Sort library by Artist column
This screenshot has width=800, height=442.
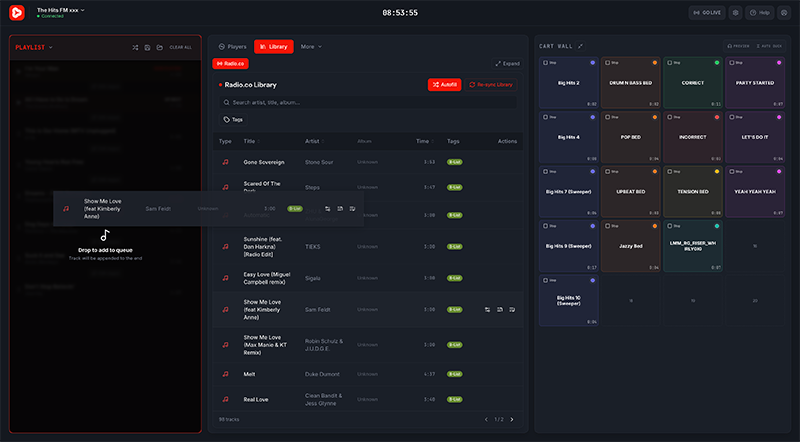tap(314, 141)
